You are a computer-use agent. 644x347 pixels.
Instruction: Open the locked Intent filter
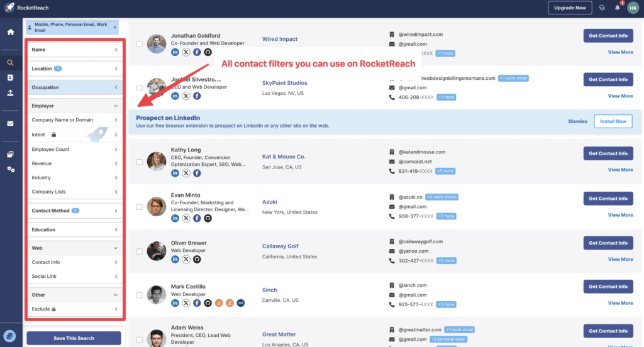(75, 135)
